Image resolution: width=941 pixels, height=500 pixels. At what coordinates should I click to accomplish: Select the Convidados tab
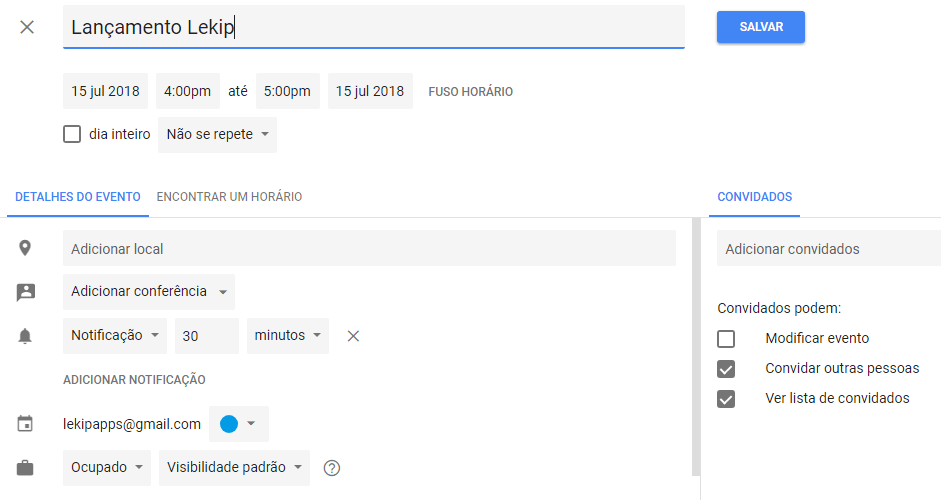click(754, 197)
